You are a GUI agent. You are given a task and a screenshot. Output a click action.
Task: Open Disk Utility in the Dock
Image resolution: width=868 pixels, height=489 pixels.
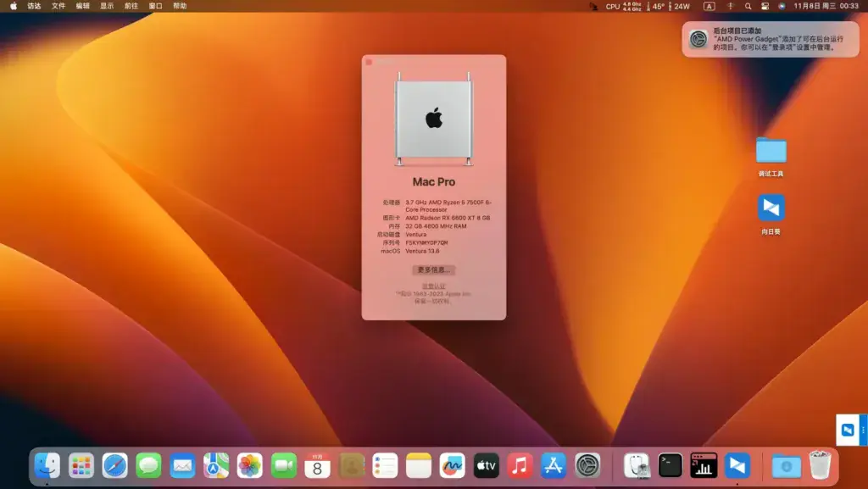pos(636,466)
